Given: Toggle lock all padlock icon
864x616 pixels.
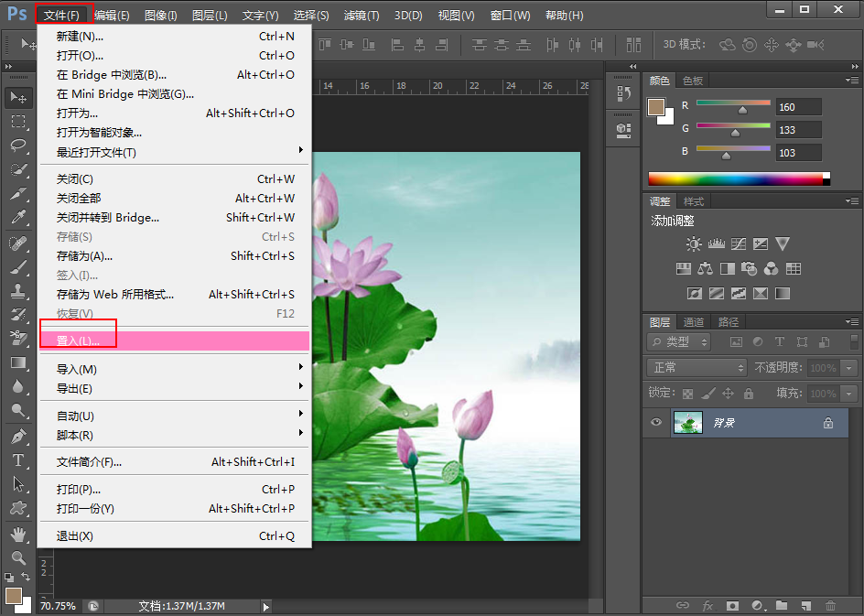Looking at the screenshot, I should (x=749, y=394).
